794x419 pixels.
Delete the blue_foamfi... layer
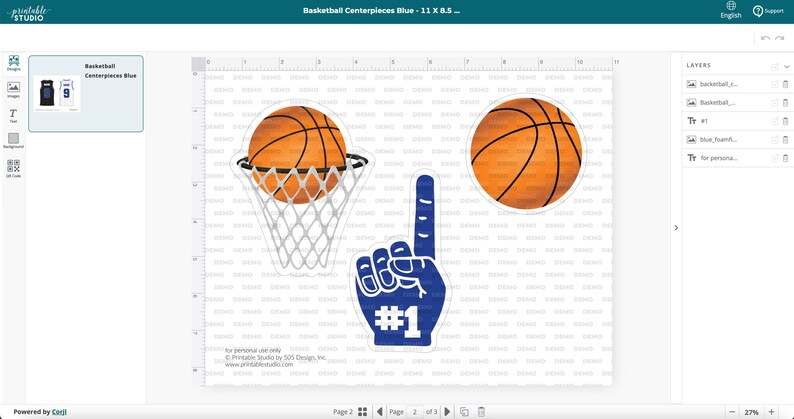785,139
